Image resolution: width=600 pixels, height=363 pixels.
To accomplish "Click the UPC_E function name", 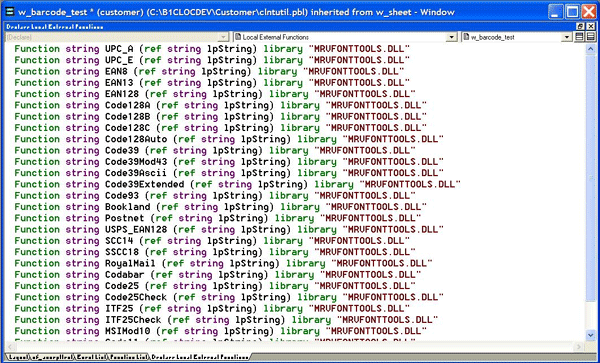I will pos(119,60).
